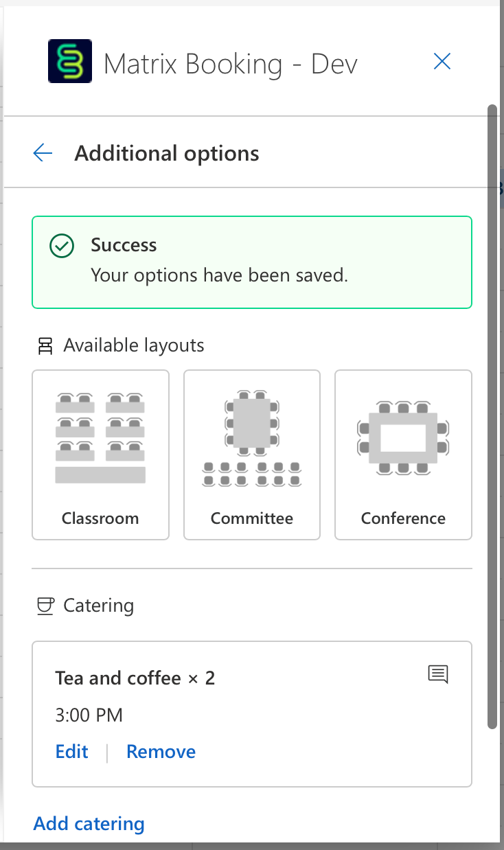Image resolution: width=504 pixels, height=850 pixels.
Task: Choose the Committee room layout
Action: point(252,455)
